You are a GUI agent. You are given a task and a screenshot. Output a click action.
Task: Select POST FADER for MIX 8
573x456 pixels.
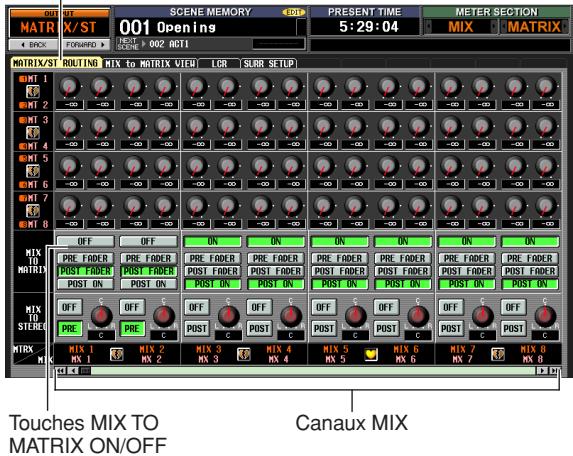click(530, 271)
